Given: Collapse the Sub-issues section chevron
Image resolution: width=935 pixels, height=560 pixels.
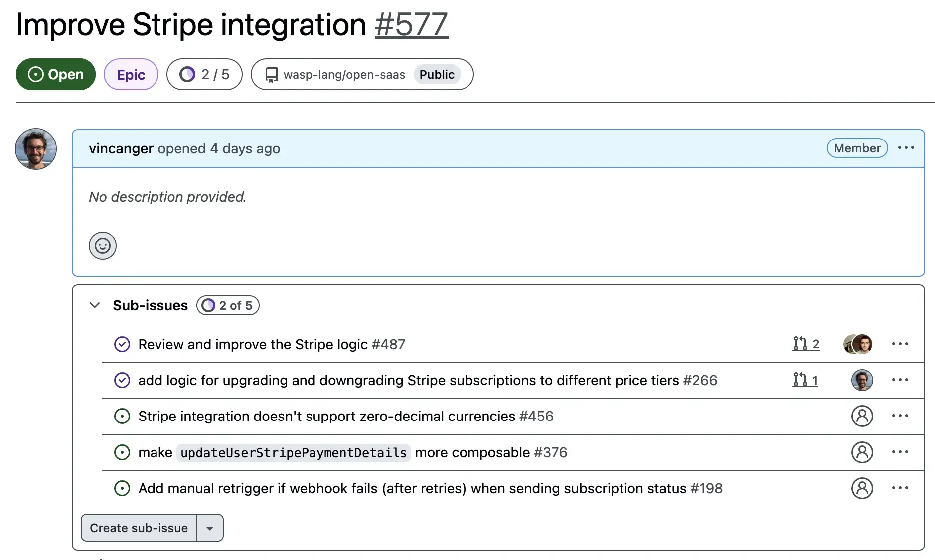Looking at the screenshot, I should pyautogui.click(x=95, y=305).
